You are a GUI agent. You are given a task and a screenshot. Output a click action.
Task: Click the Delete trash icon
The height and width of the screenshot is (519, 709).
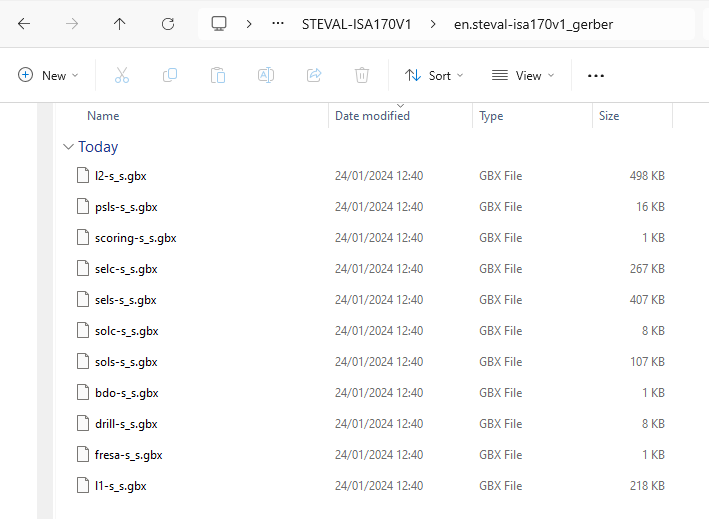[x=362, y=75]
